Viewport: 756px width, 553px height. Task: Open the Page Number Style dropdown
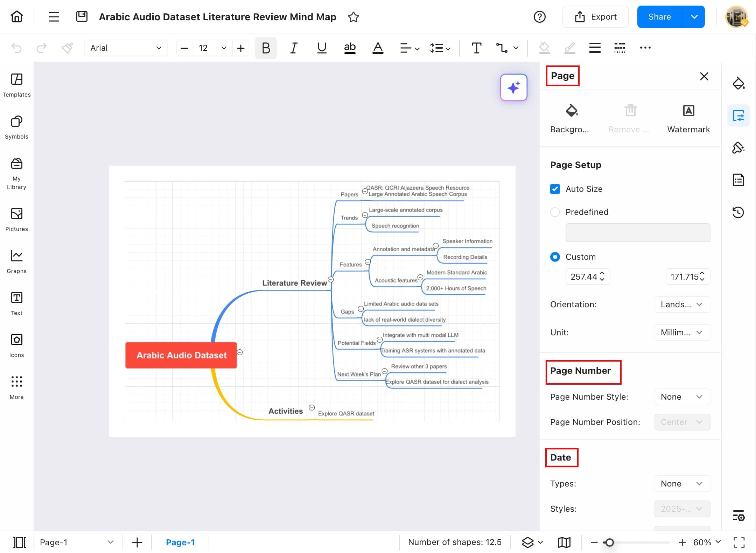tap(682, 397)
